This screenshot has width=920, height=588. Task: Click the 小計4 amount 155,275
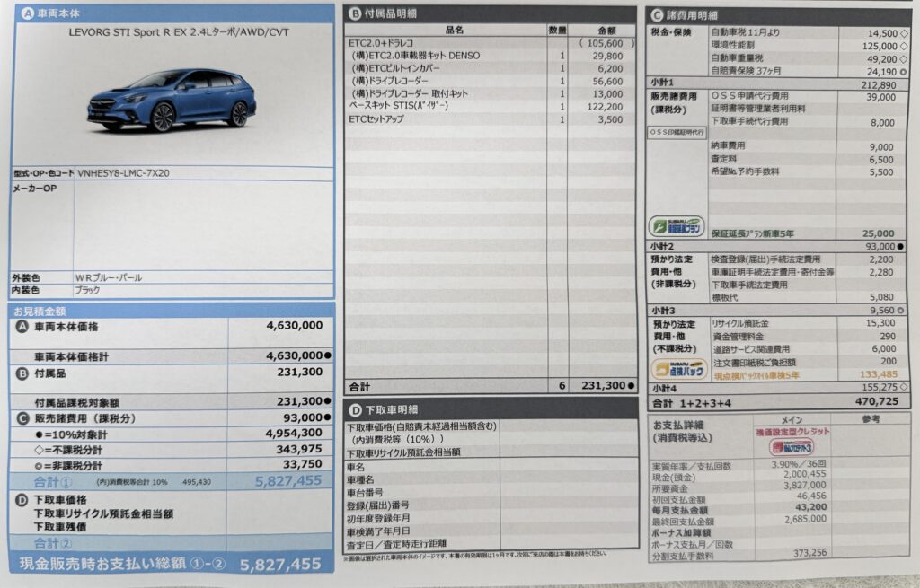tap(880, 387)
